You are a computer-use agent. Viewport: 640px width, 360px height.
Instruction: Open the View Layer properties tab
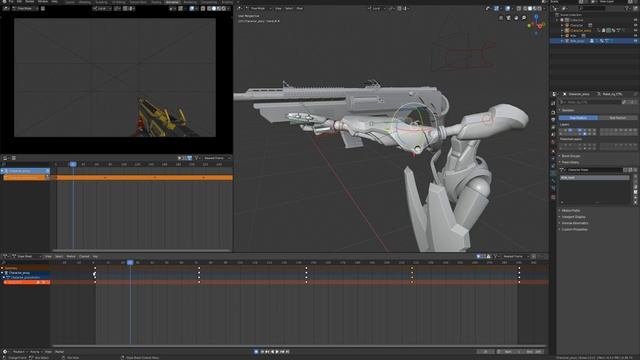pyautogui.click(x=553, y=127)
